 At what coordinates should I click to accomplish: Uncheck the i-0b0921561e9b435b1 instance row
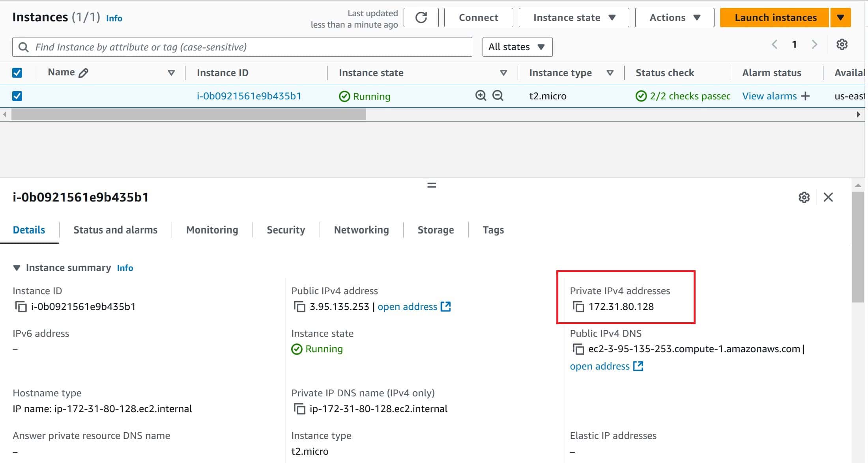click(x=17, y=96)
